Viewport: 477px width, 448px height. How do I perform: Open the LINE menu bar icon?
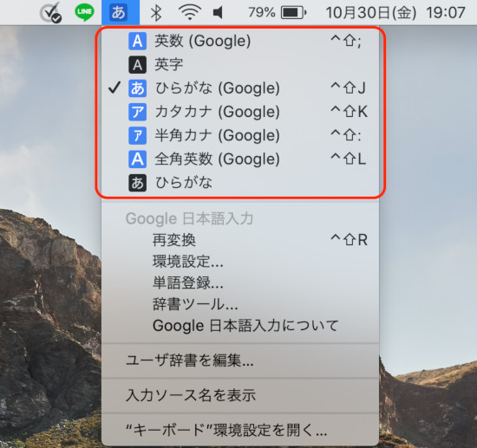pos(84,12)
